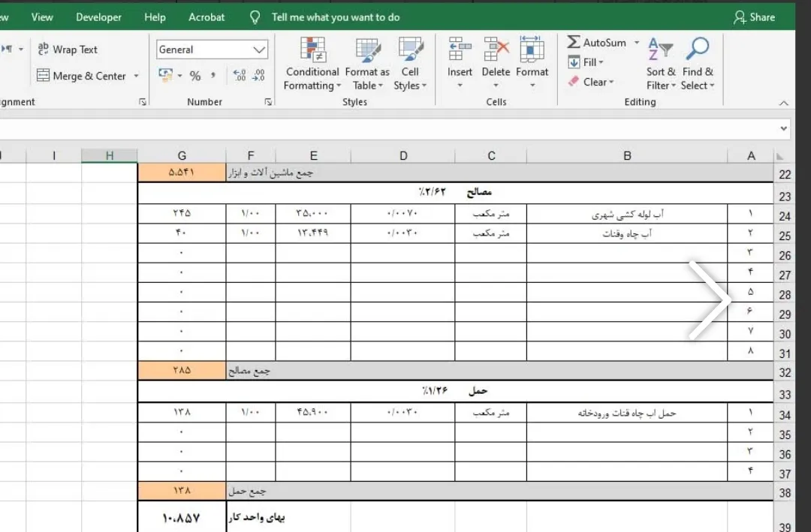Toggle Wrap Text for the cell
Viewport: 811px width, 532px height.
68,50
